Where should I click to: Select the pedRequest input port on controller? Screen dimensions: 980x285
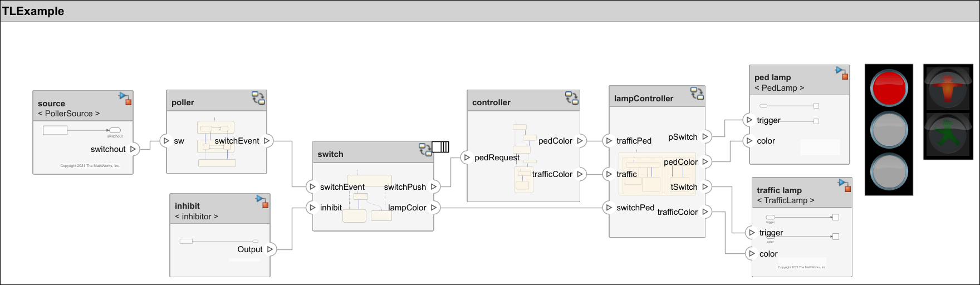(x=467, y=158)
